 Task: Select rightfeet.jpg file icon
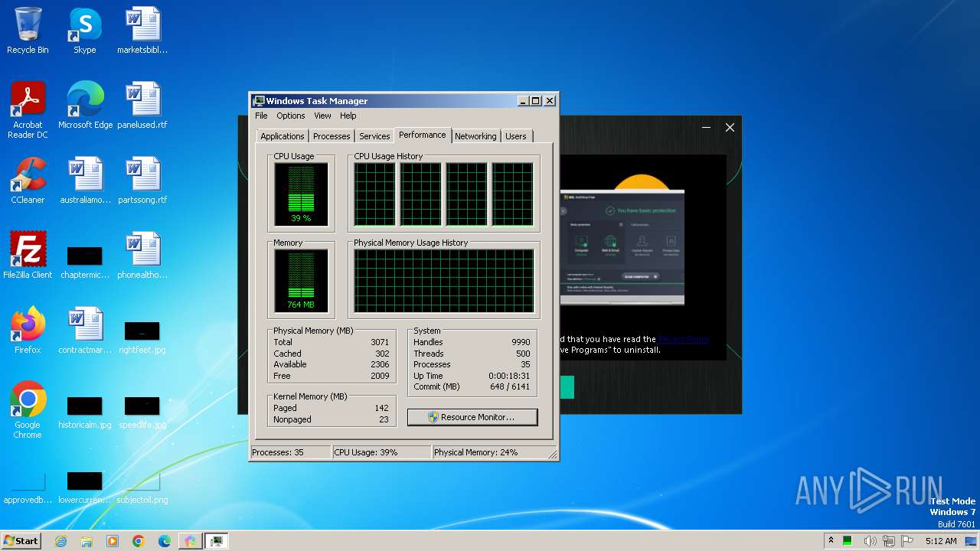[x=142, y=337]
